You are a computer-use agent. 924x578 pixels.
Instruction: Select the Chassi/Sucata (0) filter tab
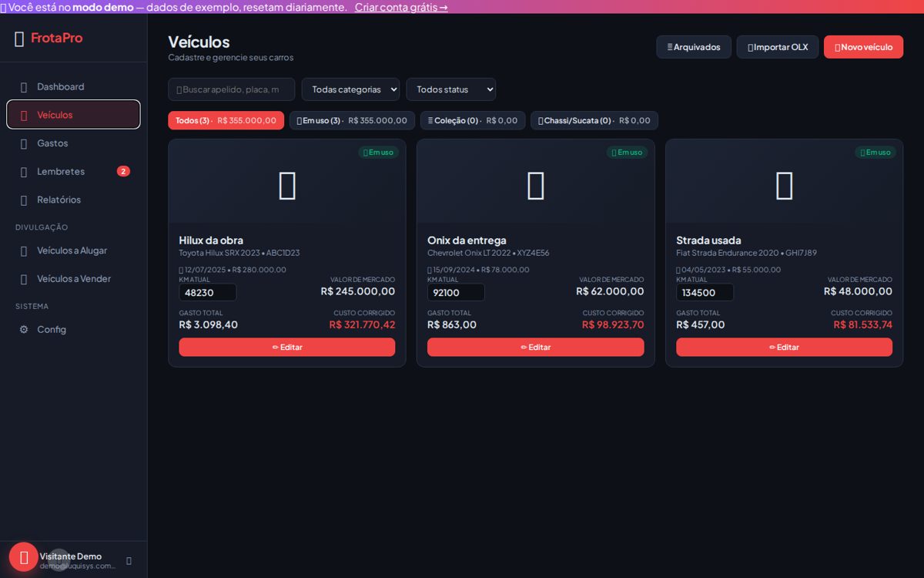(594, 120)
